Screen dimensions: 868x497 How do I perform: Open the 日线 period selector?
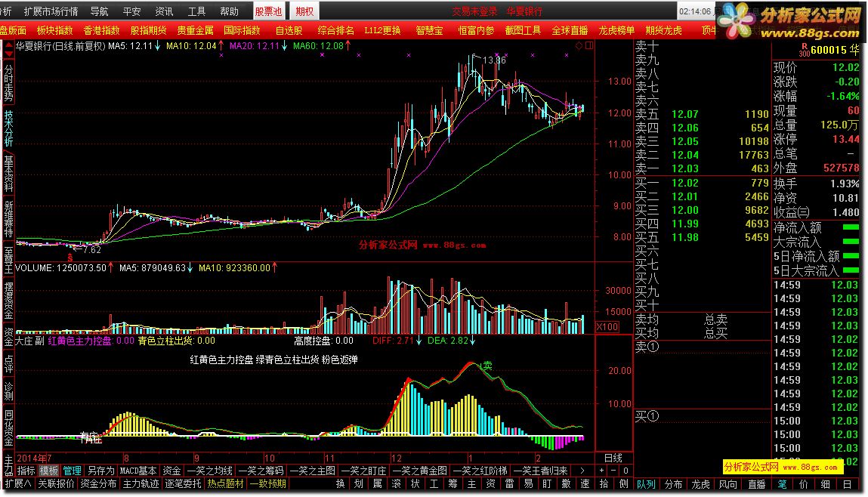pyautogui.click(x=613, y=458)
